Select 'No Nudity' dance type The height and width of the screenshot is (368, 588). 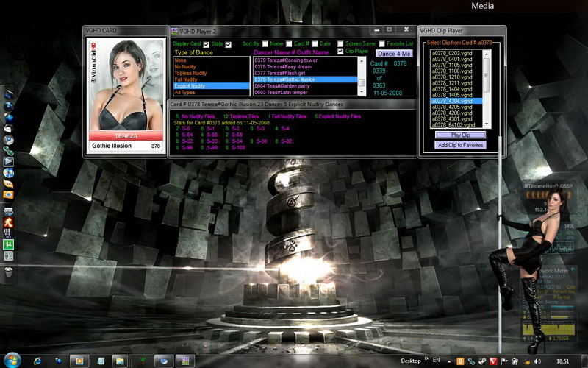pyautogui.click(x=212, y=66)
